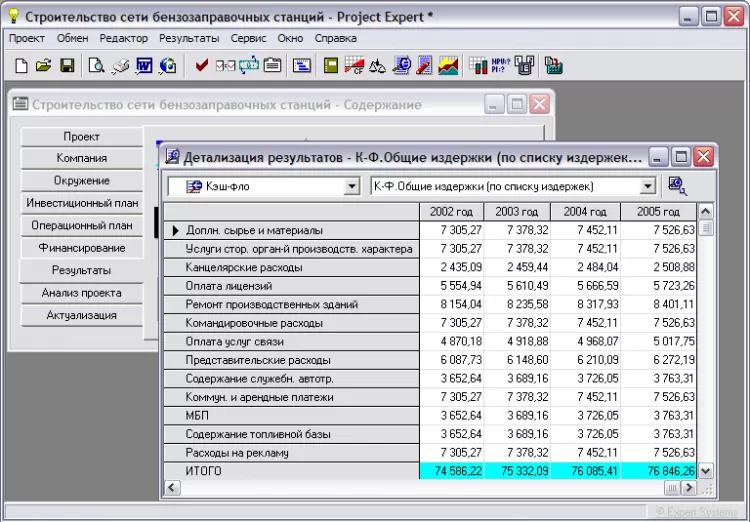Image resolution: width=750 pixels, height=522 pixels.
Task: Click the CF cash-flow toolbar icon
Action: tap(354, 66)
